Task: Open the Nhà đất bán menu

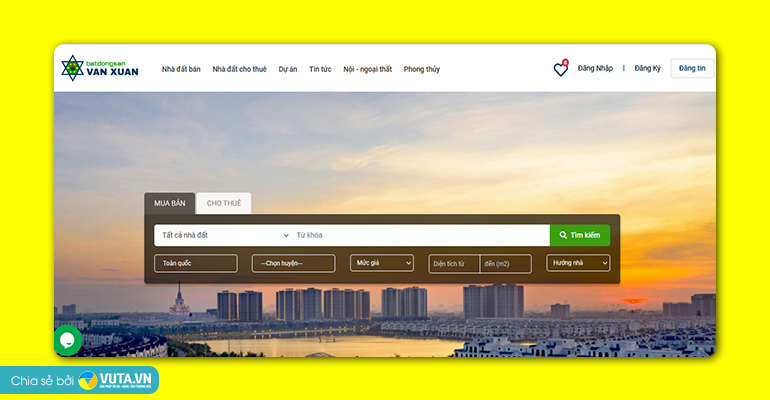Action: (181, 69)
